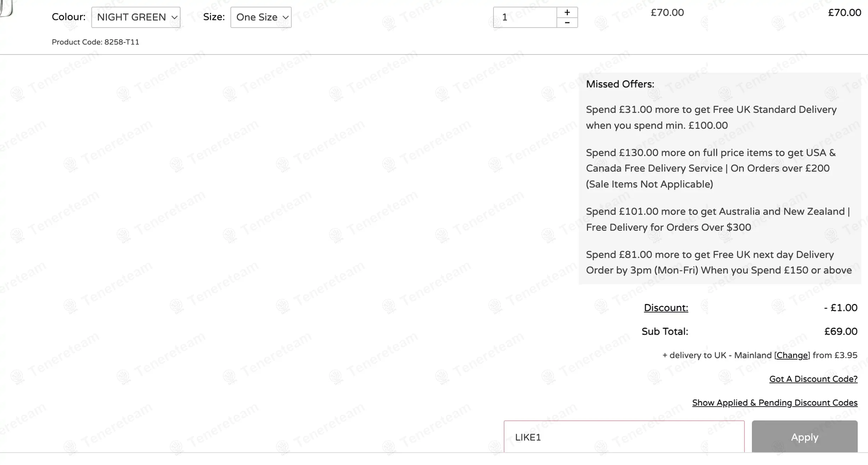Viewport: 868px width, 465px height.
Task: Select the USA & Canada Free Delivery offer
Action: click(x=711, y=168)
